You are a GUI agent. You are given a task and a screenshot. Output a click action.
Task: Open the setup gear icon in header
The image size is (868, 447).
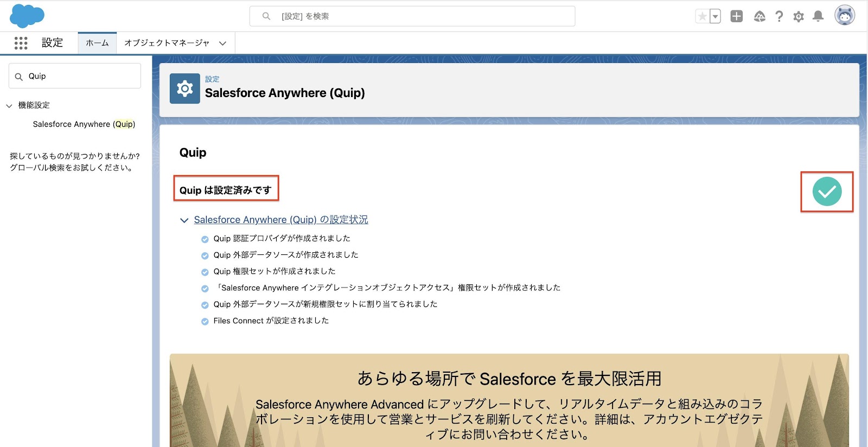tap(799, 17)
